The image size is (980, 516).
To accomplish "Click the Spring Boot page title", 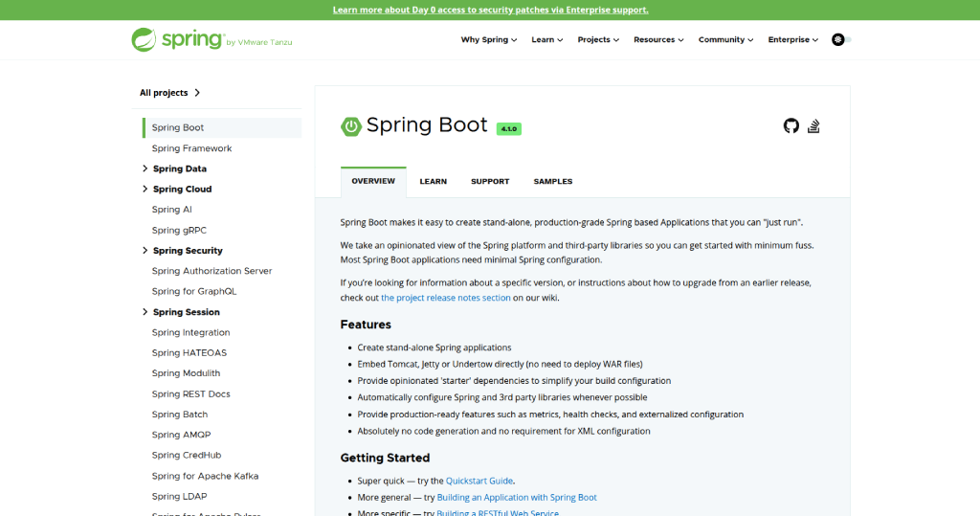I will (x=427, y=125).
